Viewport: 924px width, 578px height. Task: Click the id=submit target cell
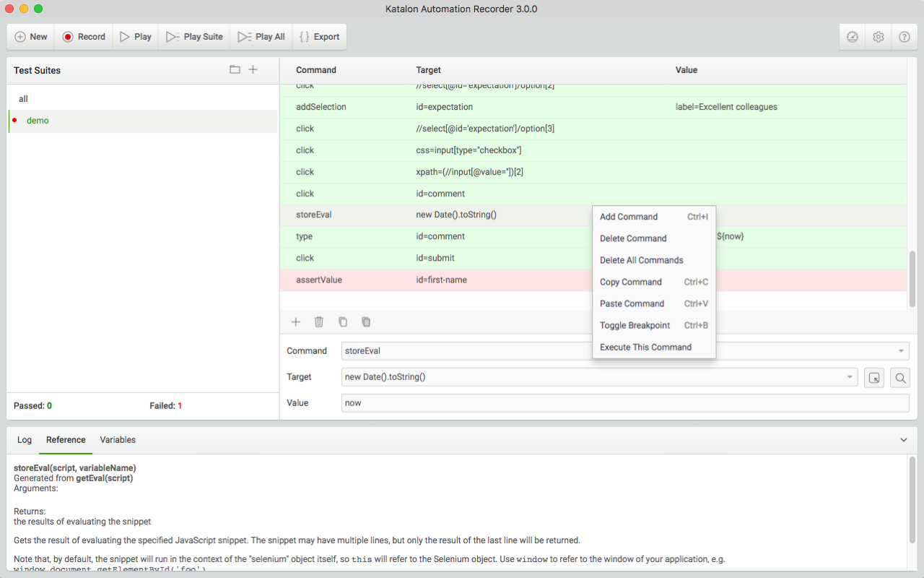(x=435, y=258)
